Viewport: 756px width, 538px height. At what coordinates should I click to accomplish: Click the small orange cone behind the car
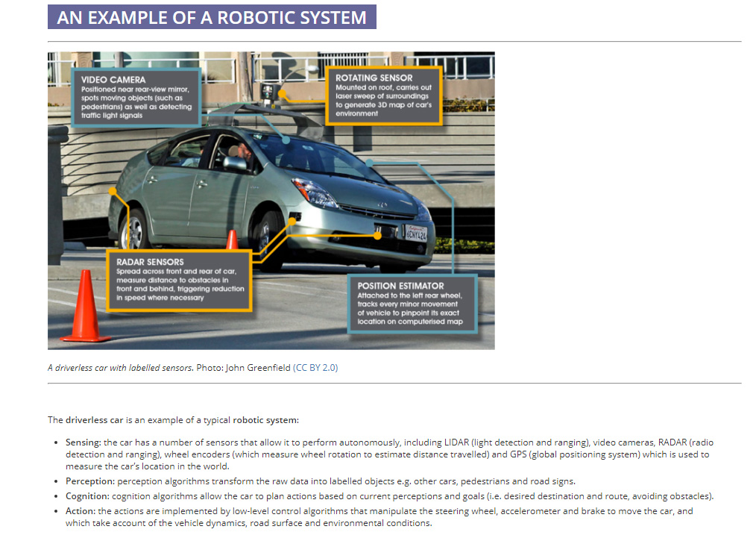(232, 240)
